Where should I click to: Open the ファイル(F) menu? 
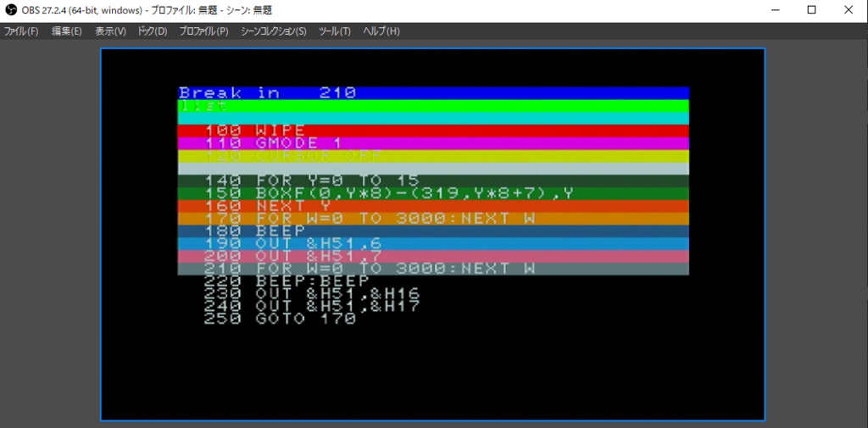tap(21, 31)
